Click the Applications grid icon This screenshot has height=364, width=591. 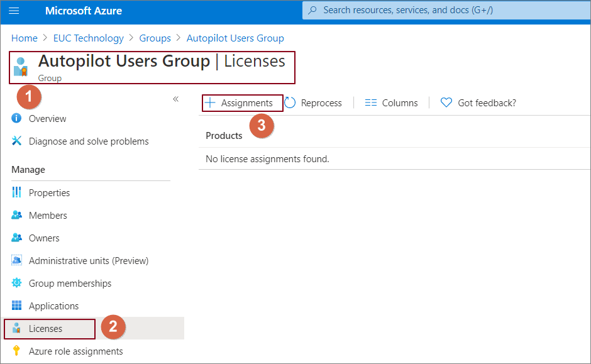16,305
